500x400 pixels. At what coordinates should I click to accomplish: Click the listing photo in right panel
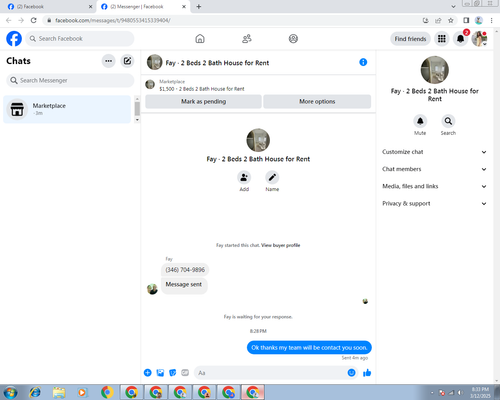pyautogui.click(x=435, y=70)
